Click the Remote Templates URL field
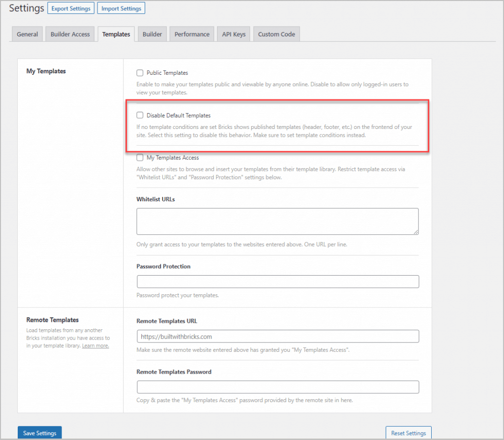Image resolution: width=504 pixels, height=440 pixels. tap(278, 336)
